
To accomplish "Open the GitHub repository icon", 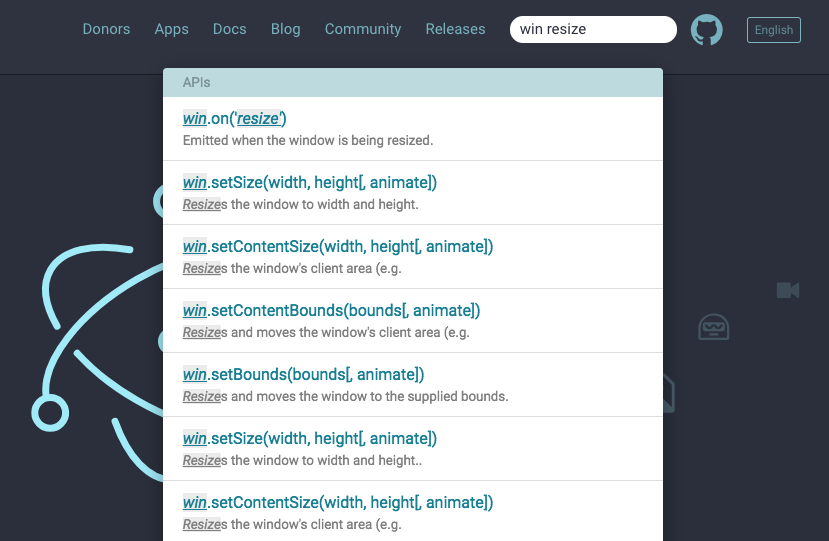I will [706, 30].
